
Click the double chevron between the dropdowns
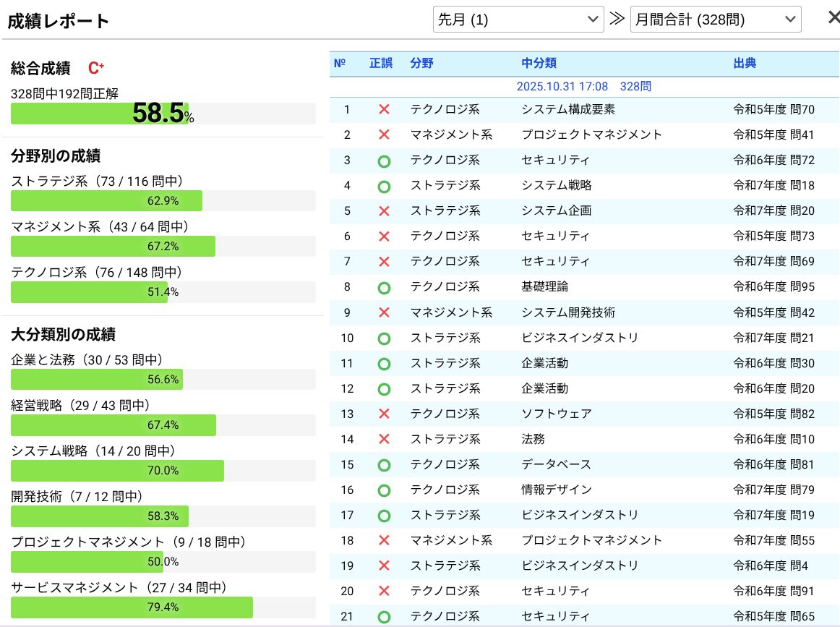tap(617, 20)
